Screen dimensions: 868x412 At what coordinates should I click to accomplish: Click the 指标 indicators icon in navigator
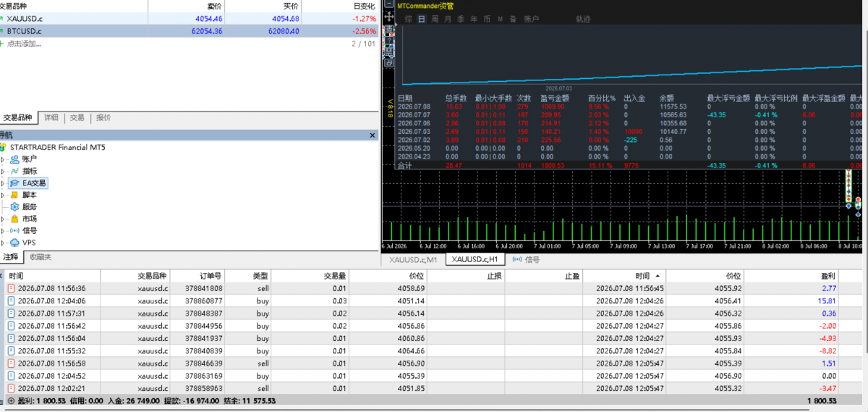click(14, 171)
